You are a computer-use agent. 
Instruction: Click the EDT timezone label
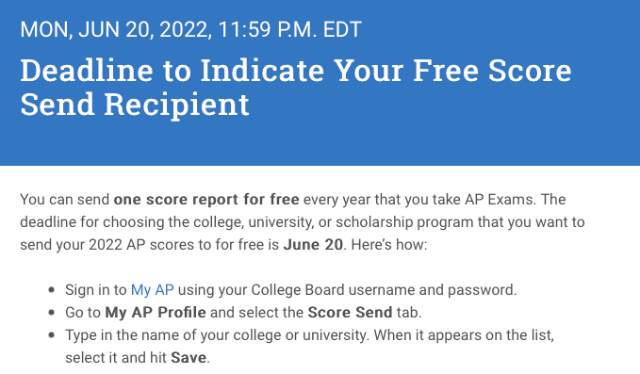(x=342, y=30)
